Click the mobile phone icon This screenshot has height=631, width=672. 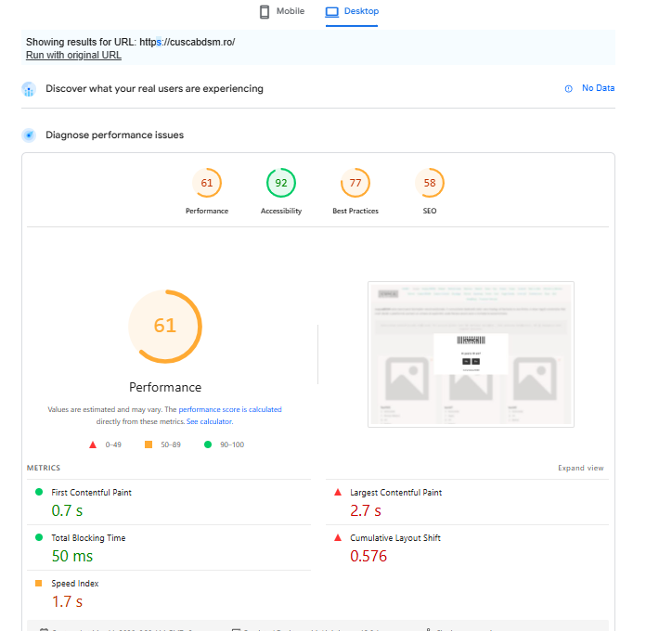click(265, 12)
